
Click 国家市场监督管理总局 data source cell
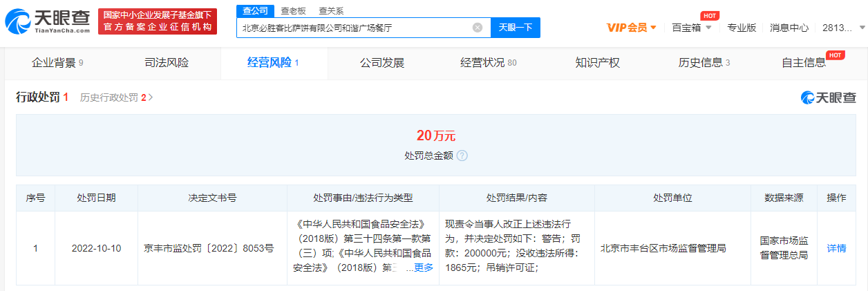coord(784,248)
